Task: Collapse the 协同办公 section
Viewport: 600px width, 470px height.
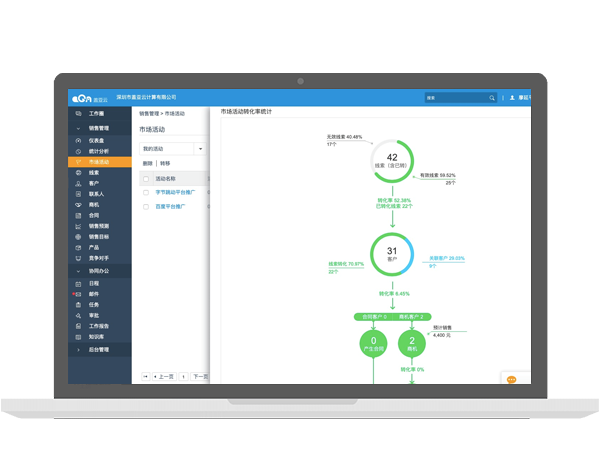Action: [x=78, y=271]
